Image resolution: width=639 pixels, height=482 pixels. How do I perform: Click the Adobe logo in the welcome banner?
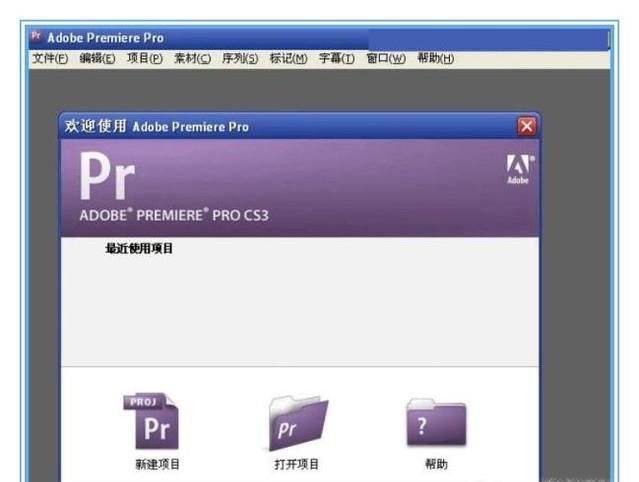(520, 169)
